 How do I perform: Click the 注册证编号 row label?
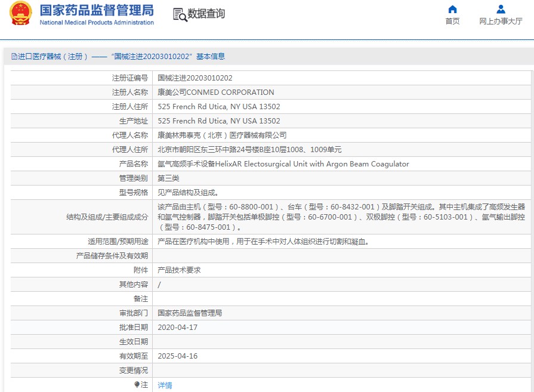pyautogui.click(x=129, y=78)
